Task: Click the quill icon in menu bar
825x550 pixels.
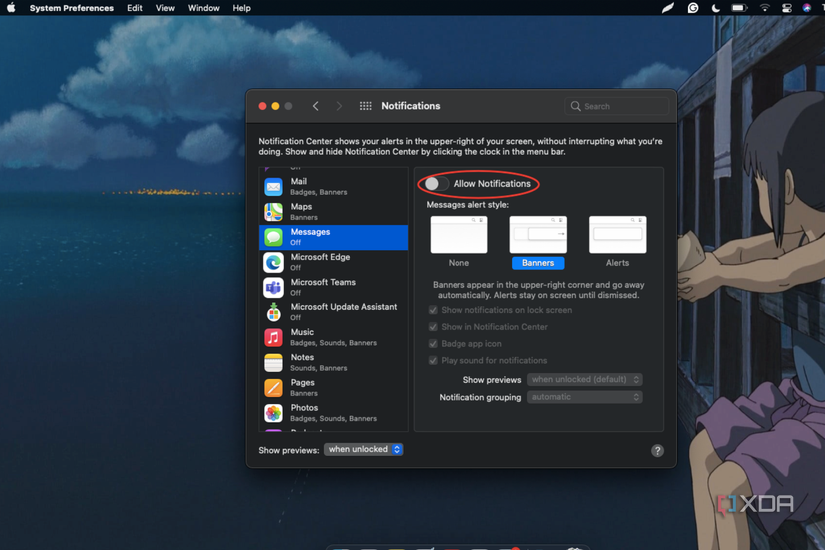Action: (668, 8)
